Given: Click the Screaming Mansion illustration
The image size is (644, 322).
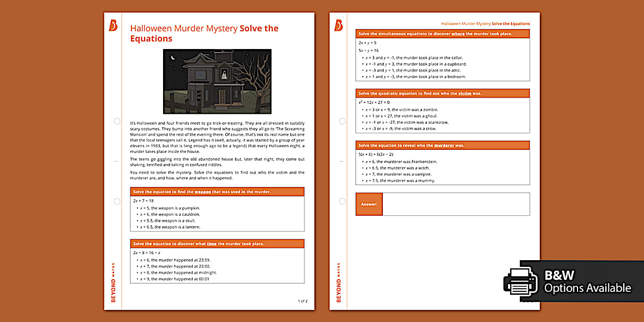Looking at the screenshot, I should pyautogui.click(x=217, y=81).
